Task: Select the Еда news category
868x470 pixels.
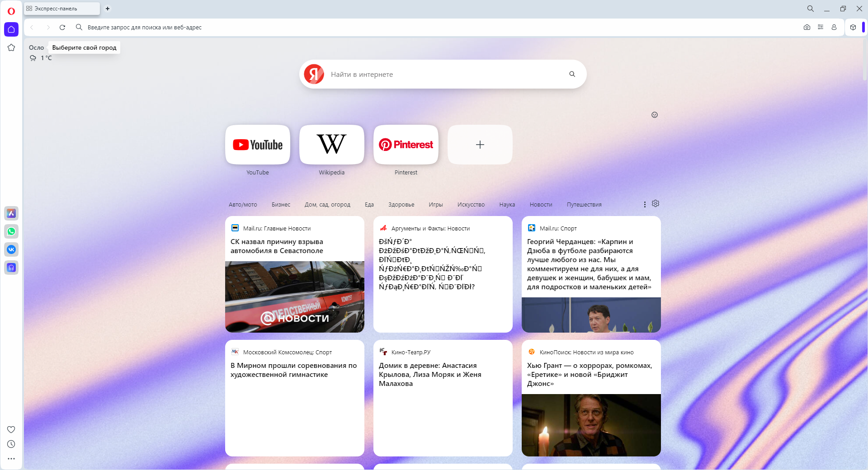Action: pyautogui.click(x=369, y=205)
